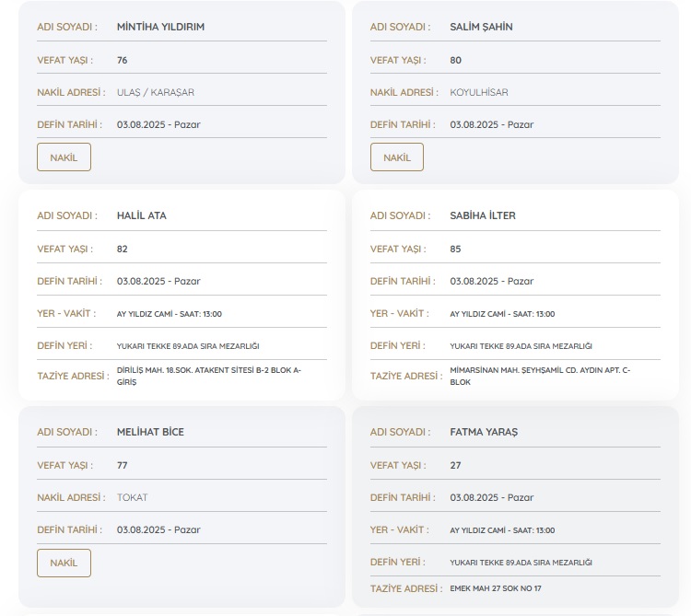Viewport: 691px width, 616px height.
Task: Select the name Mintiha Yıldırım
Action: pyautogui.click(x=160, y=27)
